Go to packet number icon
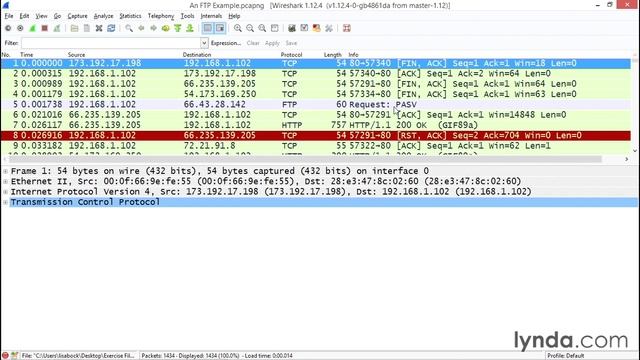This screenshot has height=360, width=640. pyautogui.click(x=165, y=28)
